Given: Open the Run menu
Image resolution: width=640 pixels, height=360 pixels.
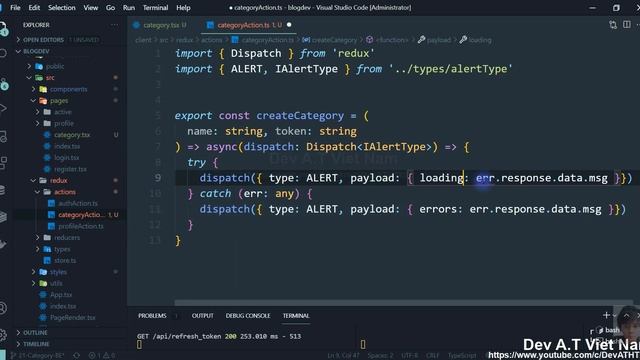Looking at the screenshot, I should [x=129, y=8].
